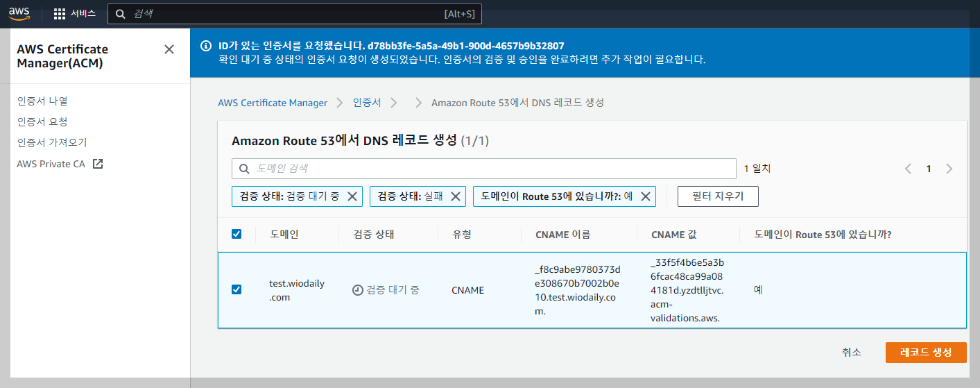980x388 pixels.
Task: Click 취소 to cancel
Action: click(x=852, y=352)
